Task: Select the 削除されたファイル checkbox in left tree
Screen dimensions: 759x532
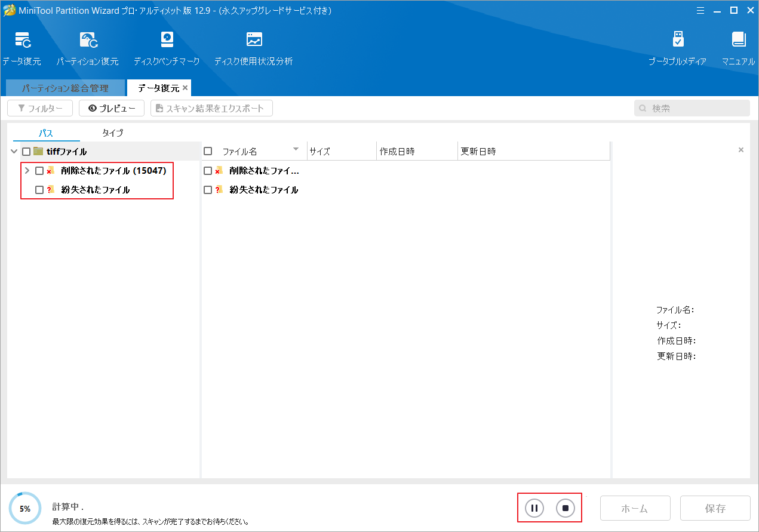Action: coord(38,170)
